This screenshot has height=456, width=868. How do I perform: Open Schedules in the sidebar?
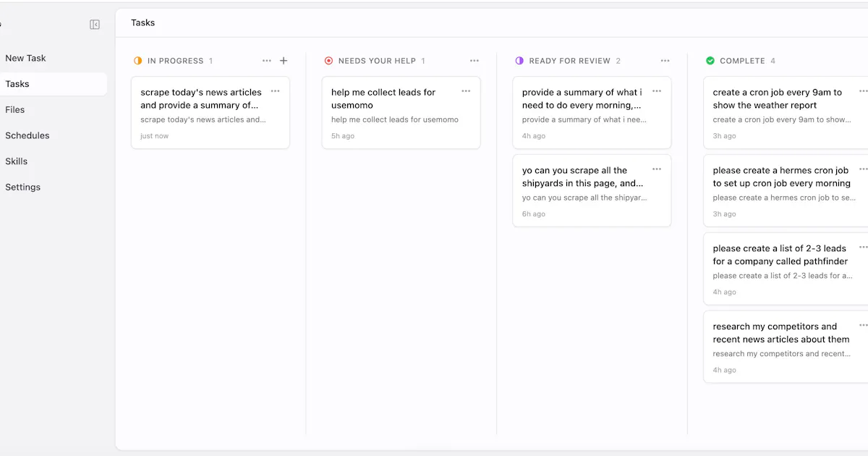click(x=27, y=135)
